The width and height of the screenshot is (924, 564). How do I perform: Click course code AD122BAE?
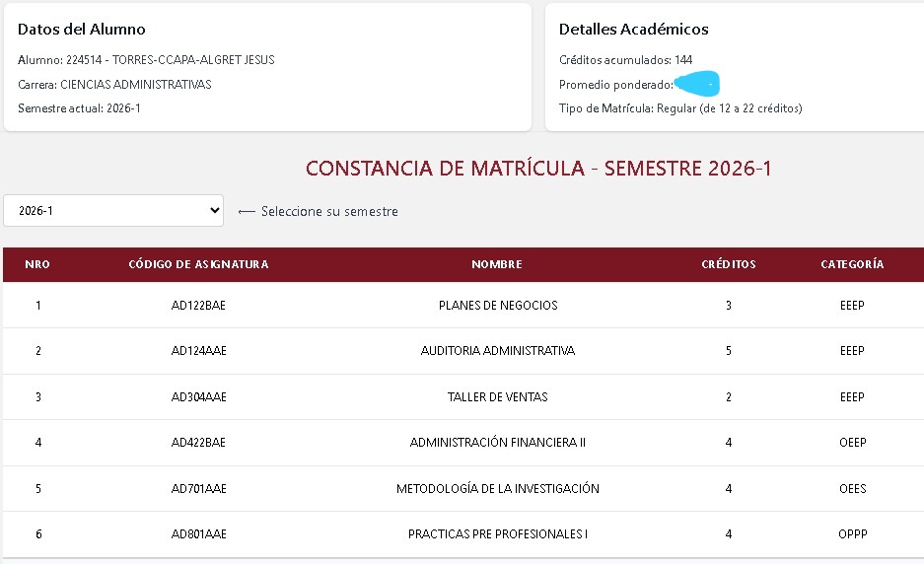[x=198, y=306]
